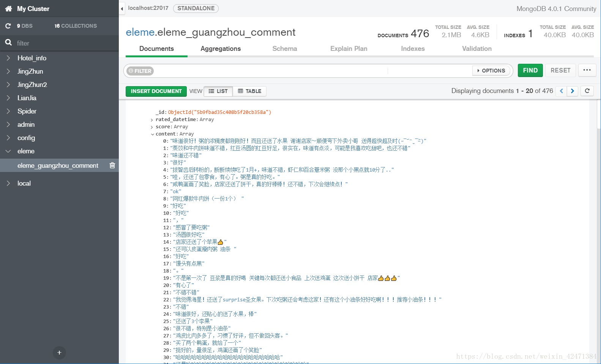Expand the rated_datetime array field
Viewport: 601px width, 364px height.
152,120
